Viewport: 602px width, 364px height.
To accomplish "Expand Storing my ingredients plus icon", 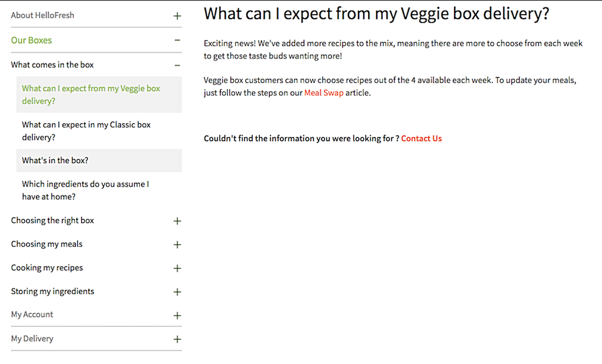I will point(177,292).
